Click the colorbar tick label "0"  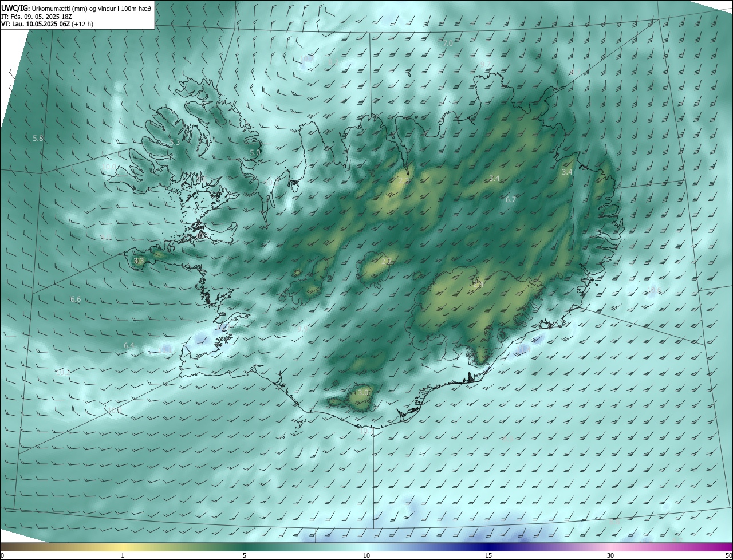tap(2, 555)
